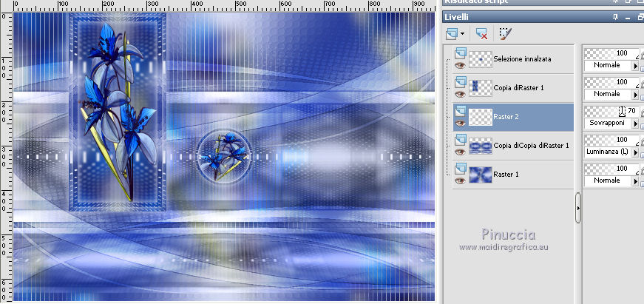Select the Copia diRaster 1 thumbnail

(480, 88)
